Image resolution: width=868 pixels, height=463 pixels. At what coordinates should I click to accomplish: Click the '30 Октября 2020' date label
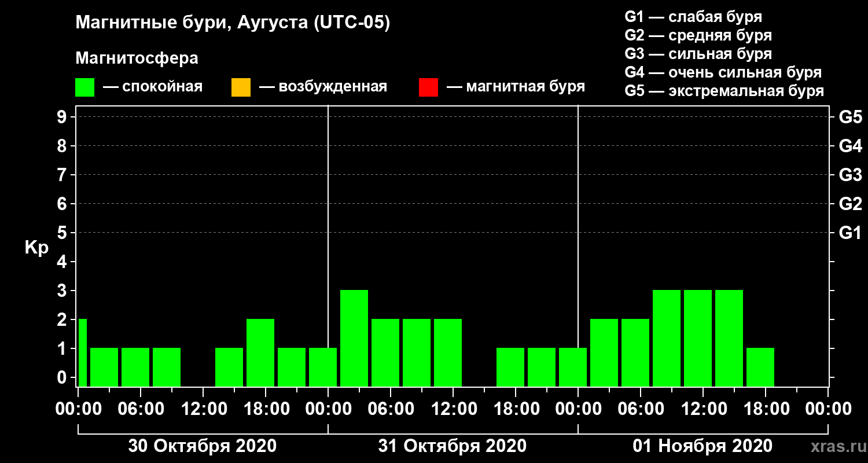tap(203, 446)
